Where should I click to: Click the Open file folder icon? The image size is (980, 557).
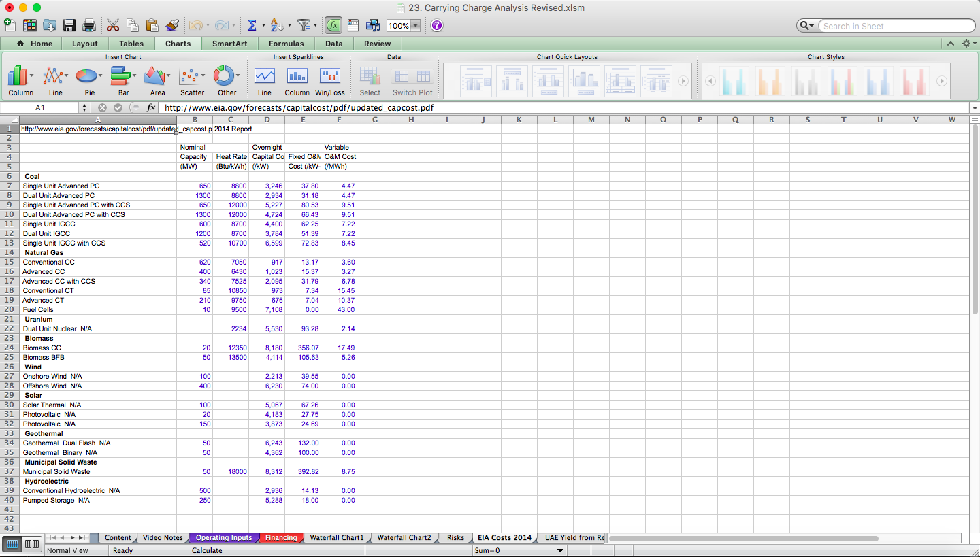(x=50, y=25)
